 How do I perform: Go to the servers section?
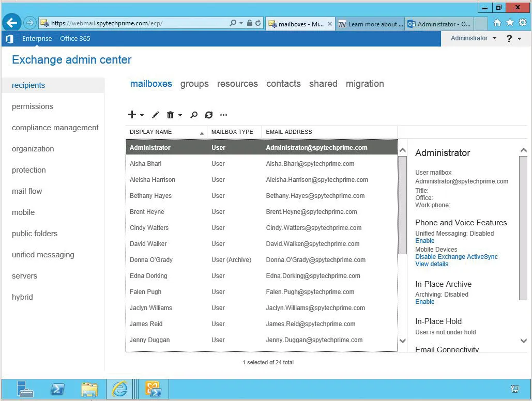24,276
